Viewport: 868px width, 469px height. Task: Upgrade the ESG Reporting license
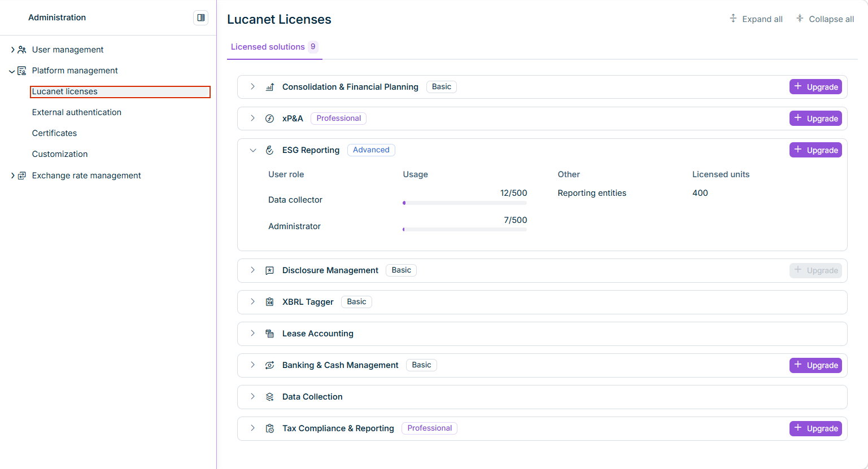815,150
